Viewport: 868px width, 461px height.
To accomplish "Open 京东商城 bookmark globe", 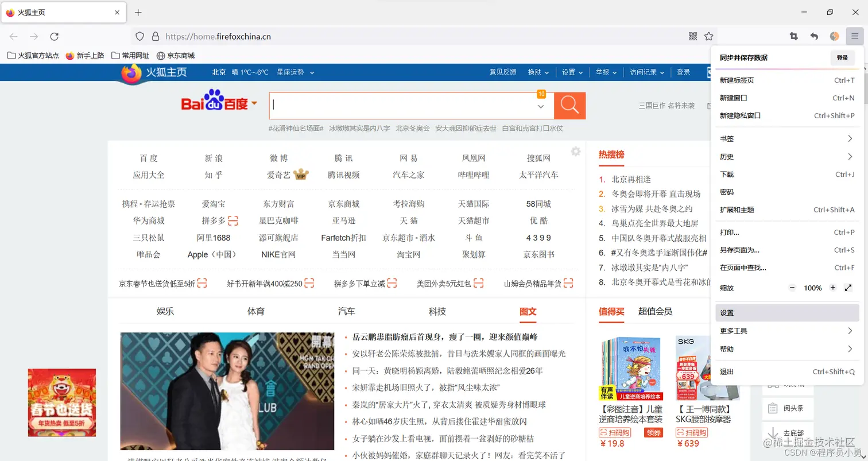I will (x=176, y=56).
